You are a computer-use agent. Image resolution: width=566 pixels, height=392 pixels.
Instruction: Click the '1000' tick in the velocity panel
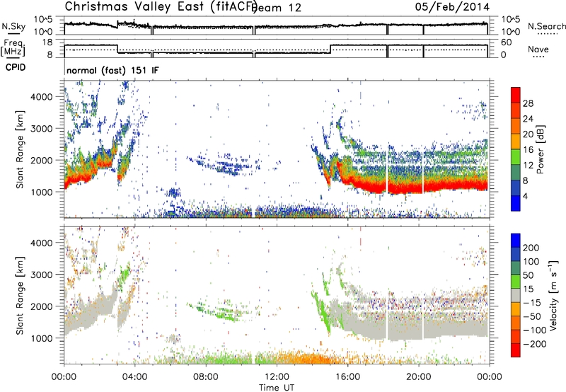[41, 338]
